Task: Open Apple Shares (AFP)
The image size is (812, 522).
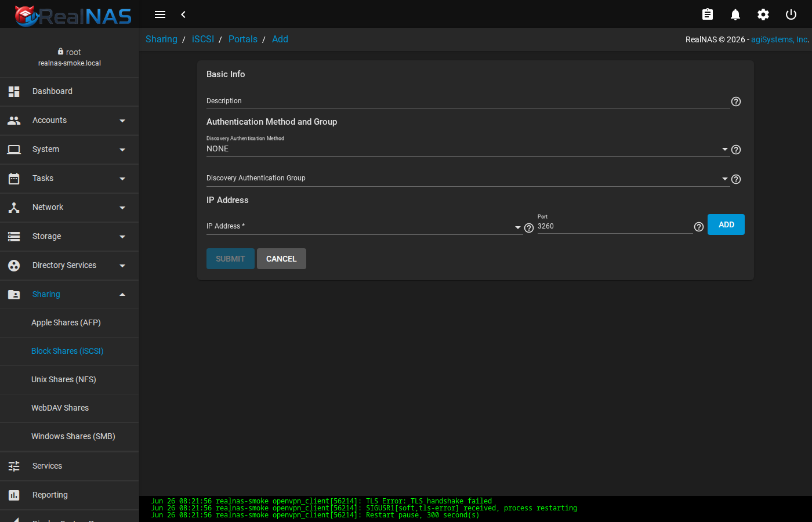Action: (70, 322)
